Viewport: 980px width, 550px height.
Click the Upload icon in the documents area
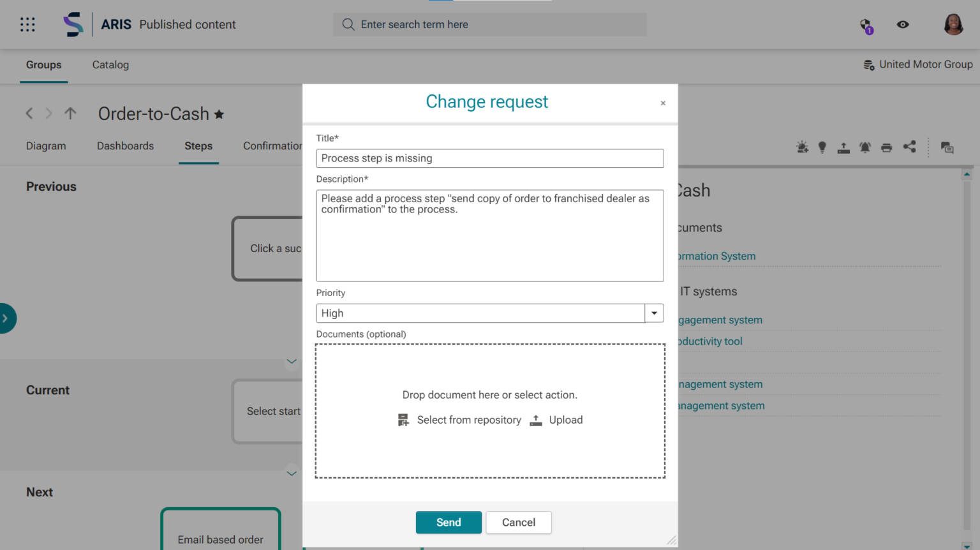click(536, 420)
